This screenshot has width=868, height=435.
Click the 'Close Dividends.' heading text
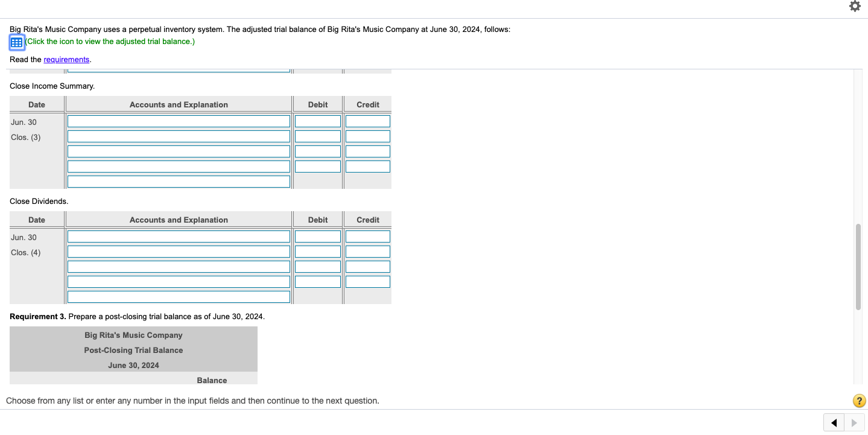click(x=39, y=202)
